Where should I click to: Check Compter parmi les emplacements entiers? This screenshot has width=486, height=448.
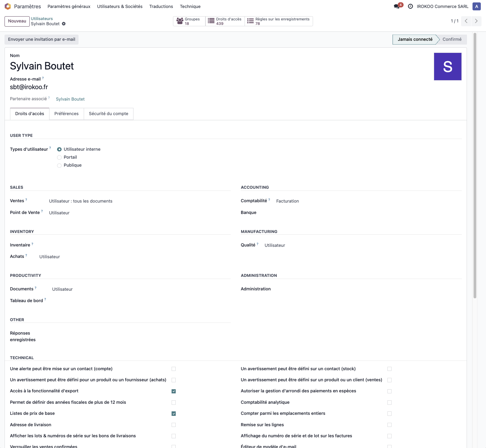pos(389,413)
